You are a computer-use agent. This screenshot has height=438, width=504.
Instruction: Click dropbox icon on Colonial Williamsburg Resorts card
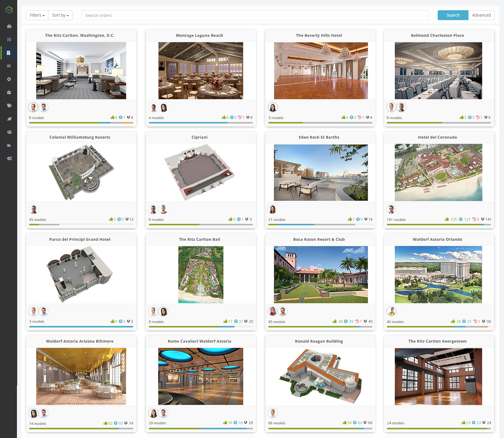click(x=127, y=219)
